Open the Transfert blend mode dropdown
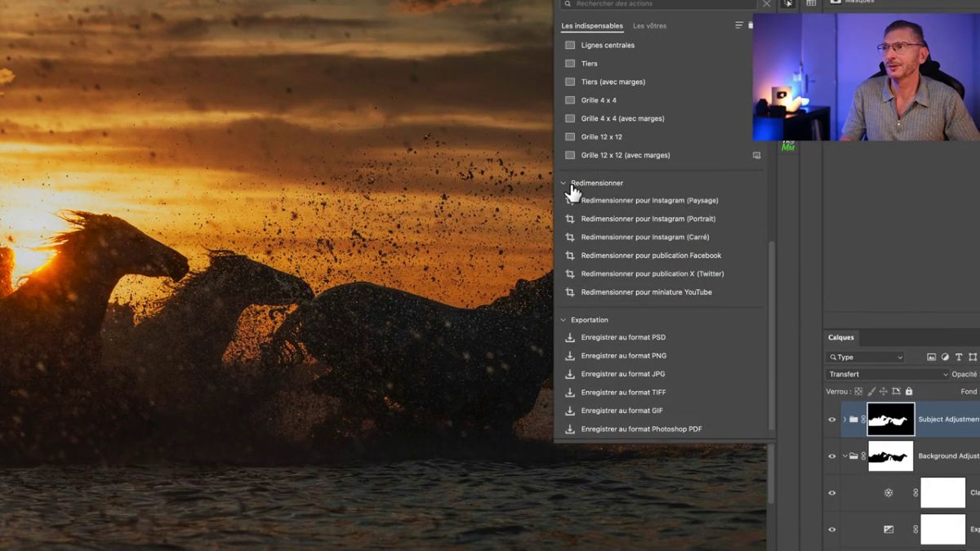 (x=888, y=375)
